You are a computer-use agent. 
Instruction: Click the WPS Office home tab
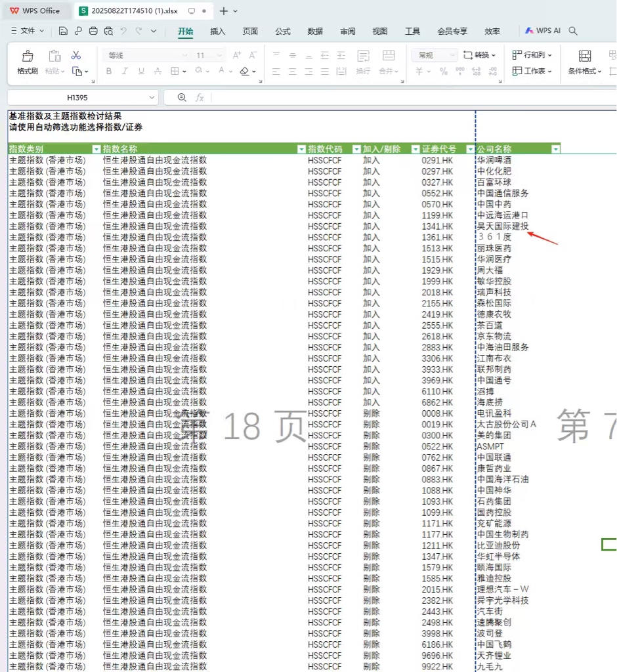pyautogui.click(x=35, y=10)
